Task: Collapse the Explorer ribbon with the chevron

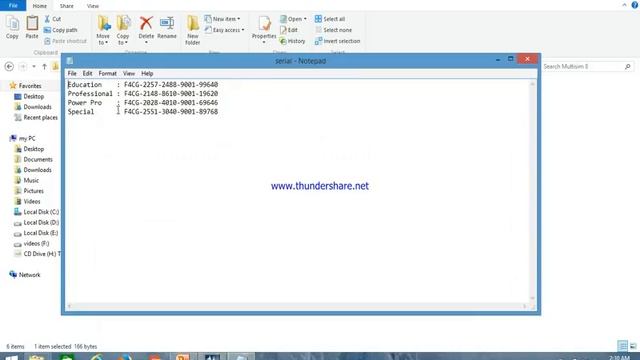Action: tap(624, 5)
